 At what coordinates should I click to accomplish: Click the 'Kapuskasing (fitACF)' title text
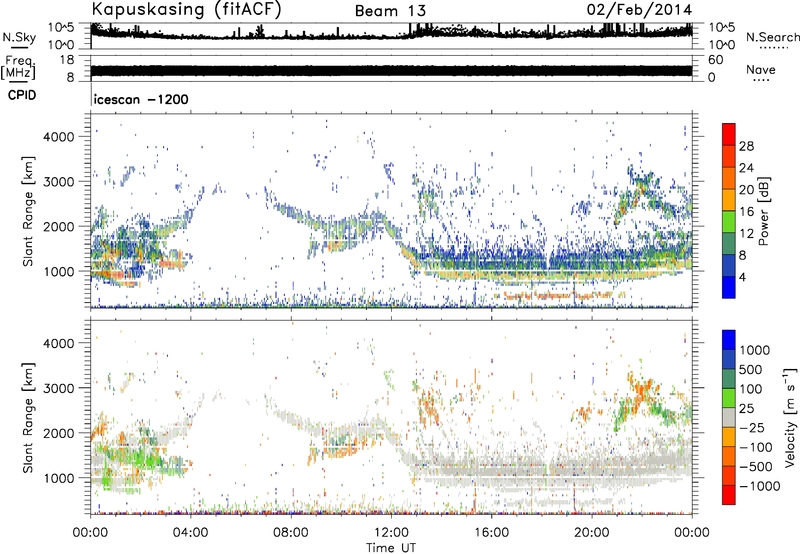[x=186, y=10]
